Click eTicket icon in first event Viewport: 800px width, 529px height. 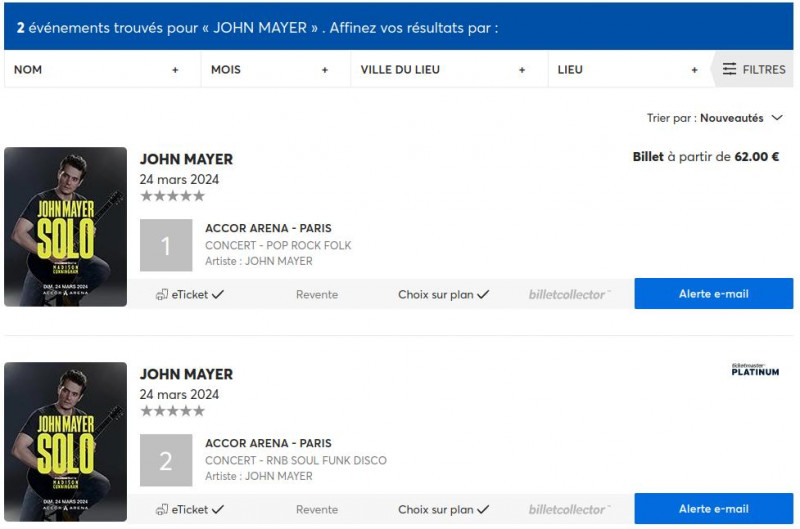161,294
